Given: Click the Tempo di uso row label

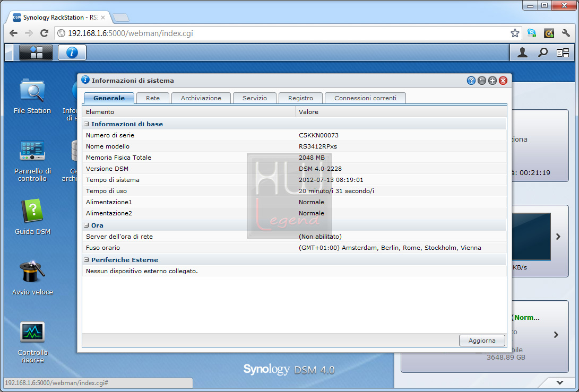Looking at the screenshot, I should pyautogui.click(x=106, y=191).
